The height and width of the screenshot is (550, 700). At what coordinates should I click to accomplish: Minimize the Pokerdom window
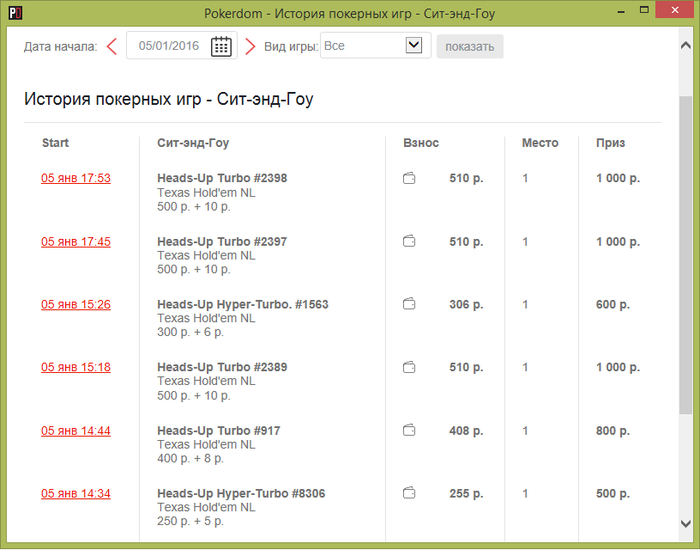pyautogui.click(x=621, y=12)
